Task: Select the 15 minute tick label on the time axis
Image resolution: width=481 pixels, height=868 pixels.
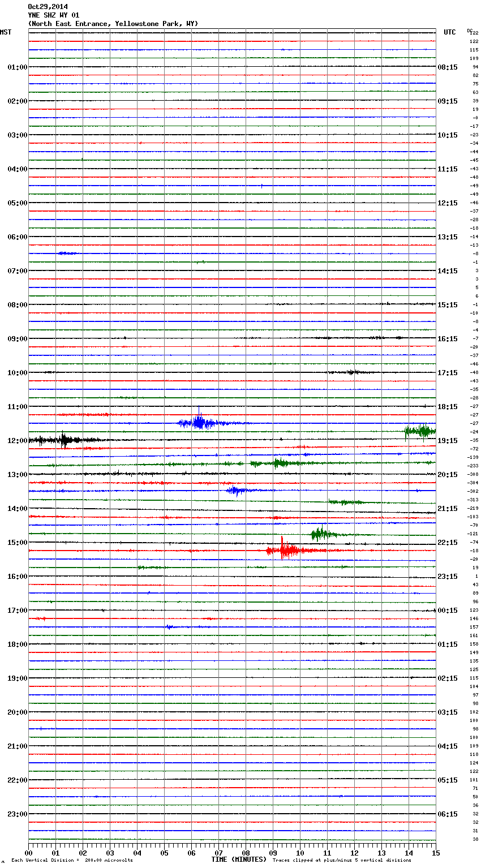Action: (435, 853)
